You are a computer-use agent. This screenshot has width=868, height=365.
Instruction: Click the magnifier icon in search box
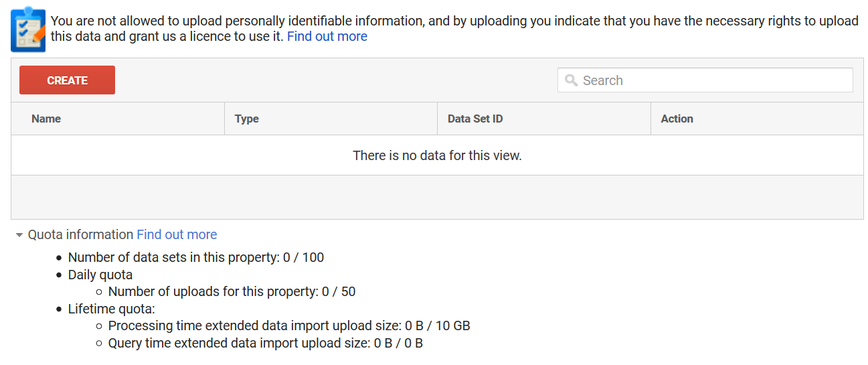(571, 80)
